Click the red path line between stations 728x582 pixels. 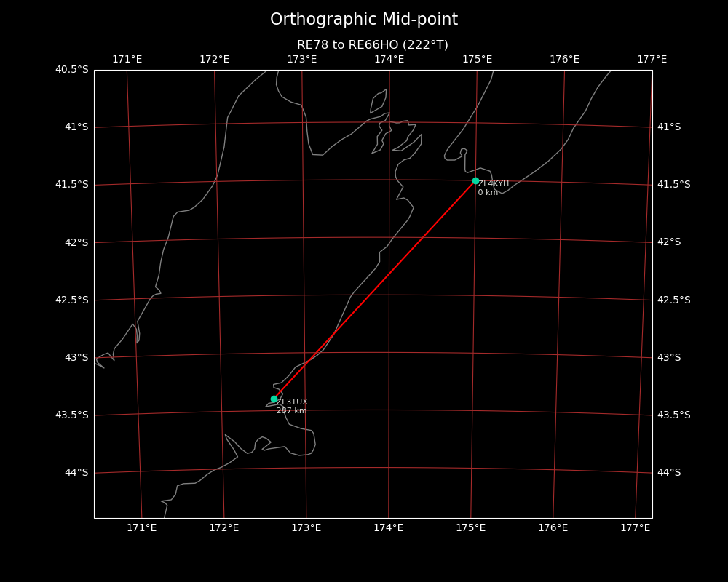(x=375, y=290)
